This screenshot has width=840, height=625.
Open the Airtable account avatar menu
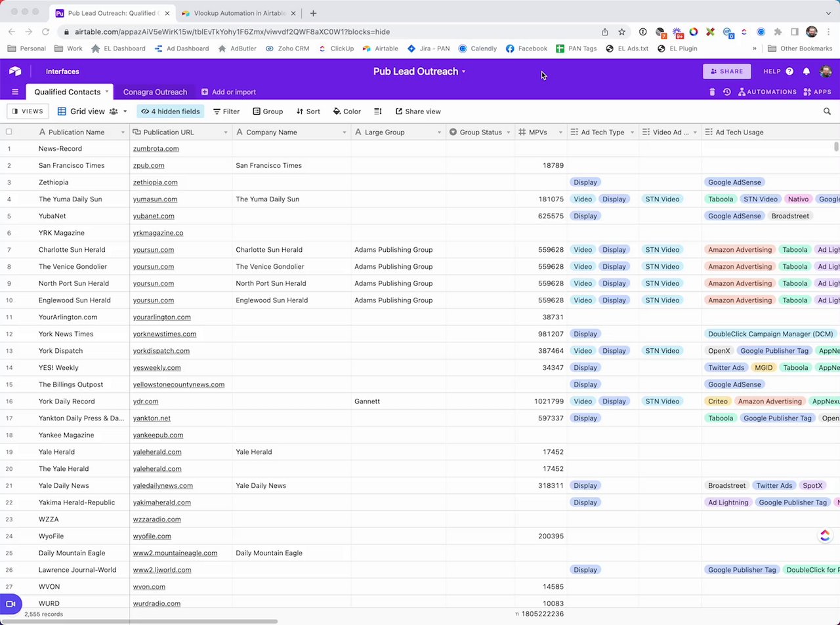tap(826, 71)
